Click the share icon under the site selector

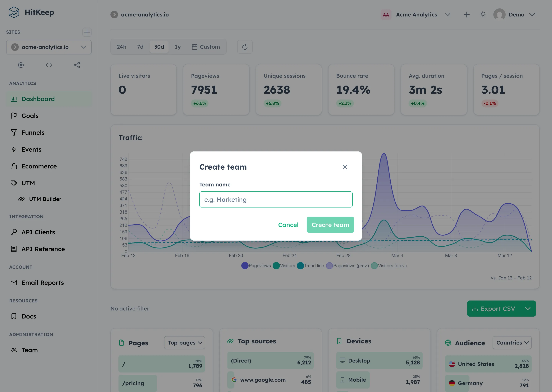coord(77,65)
